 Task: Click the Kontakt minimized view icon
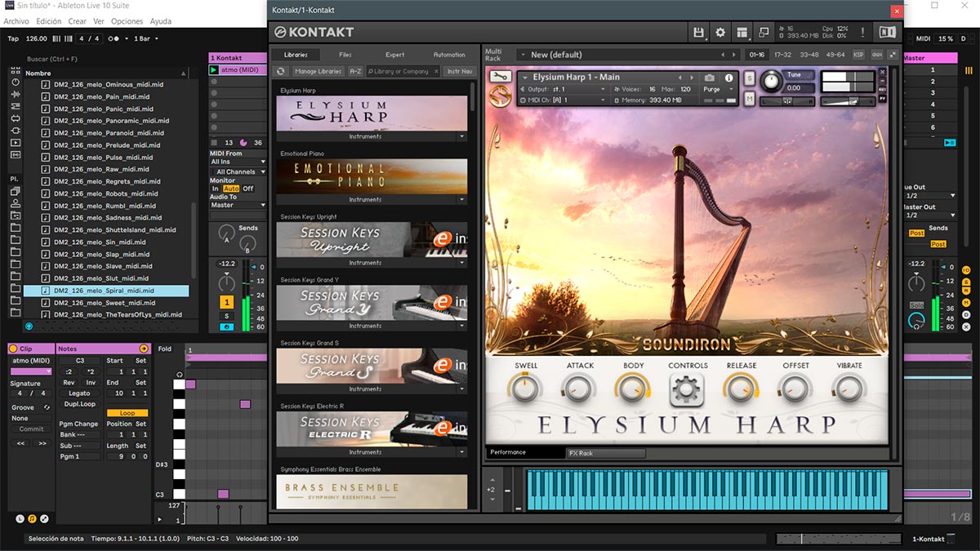(x=764, y=33)
